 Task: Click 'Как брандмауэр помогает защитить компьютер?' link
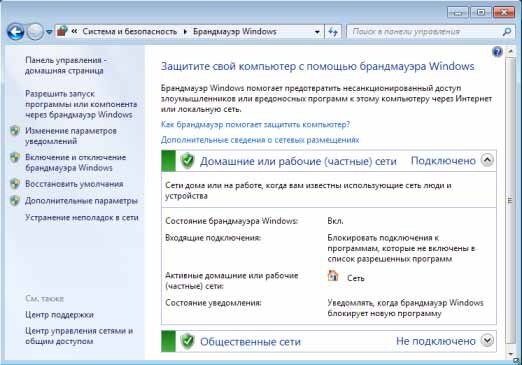(255, 124)
